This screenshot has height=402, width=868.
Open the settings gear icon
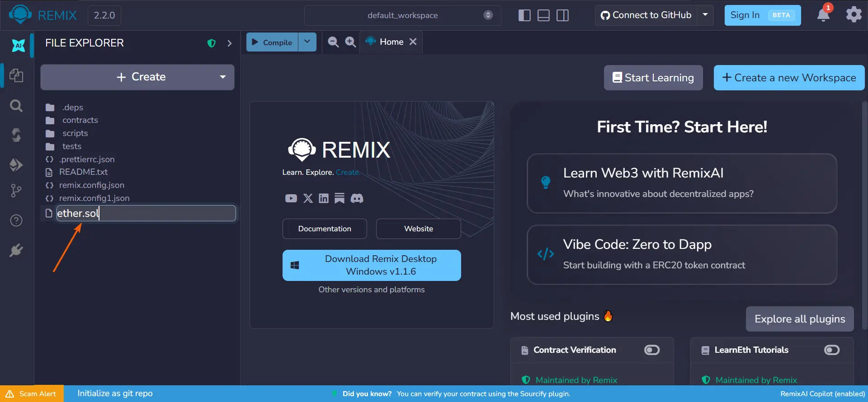point(854,14)
